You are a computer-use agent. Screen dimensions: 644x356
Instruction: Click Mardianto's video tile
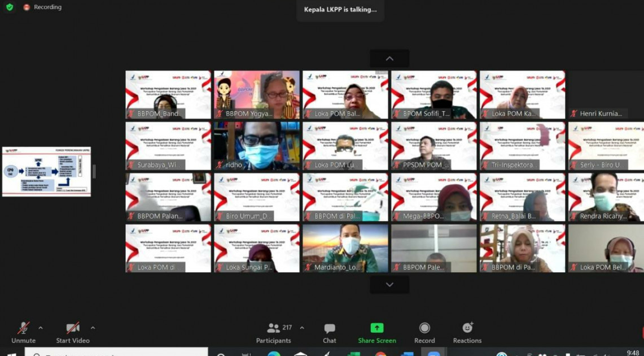coord(345,248)
